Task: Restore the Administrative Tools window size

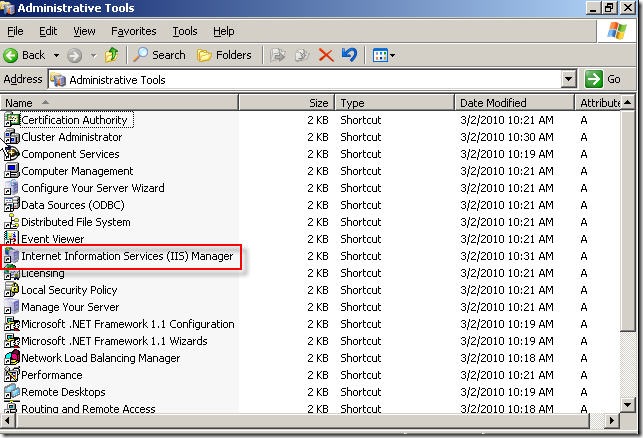Action: 609,7
